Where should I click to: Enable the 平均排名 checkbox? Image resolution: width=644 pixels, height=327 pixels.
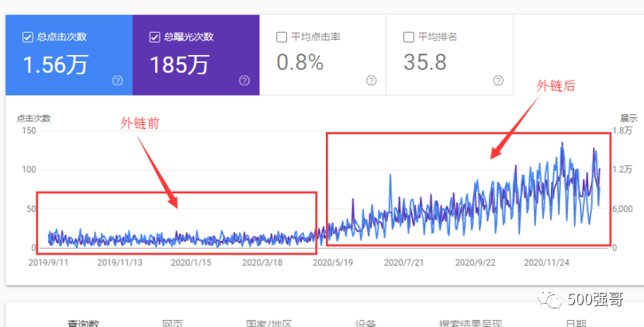[409, 37]
